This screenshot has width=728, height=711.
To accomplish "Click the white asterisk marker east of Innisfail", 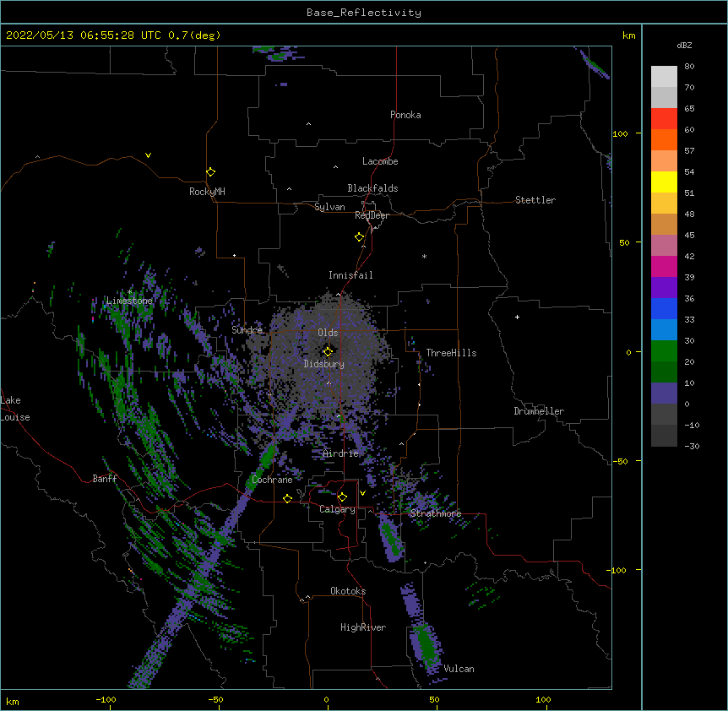I will (x=424, y=256).
